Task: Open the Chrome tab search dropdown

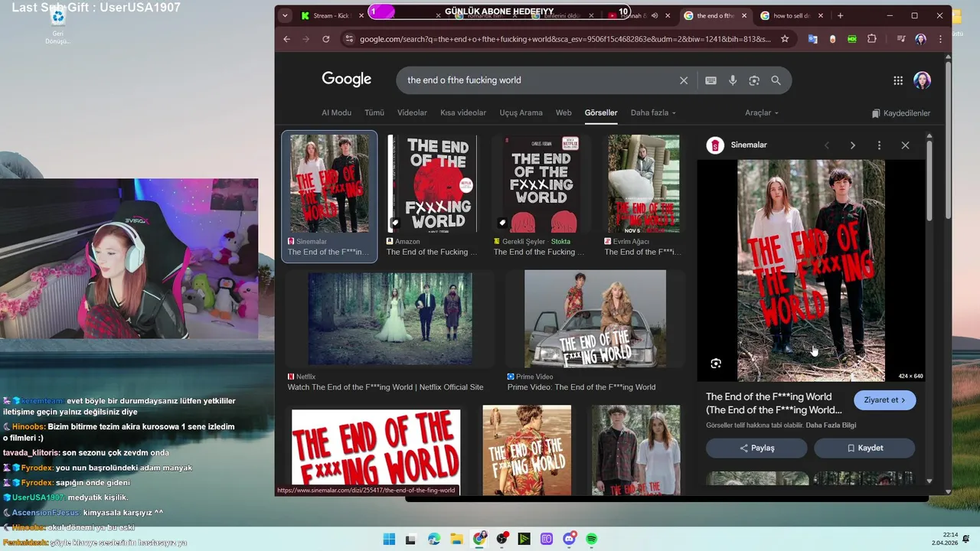Action: pos(285,15)
